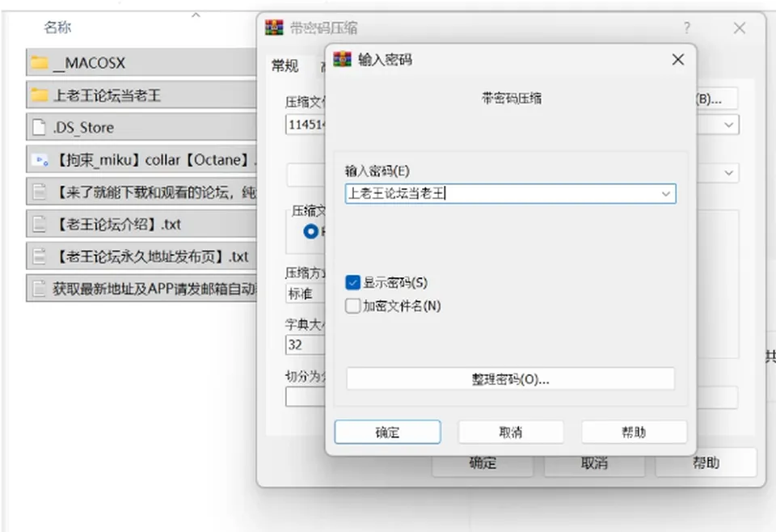Click the icon of 获取最新地址及APP file
Image resolution: width=776 pixels, height=532 pixels.
[39, 289]
